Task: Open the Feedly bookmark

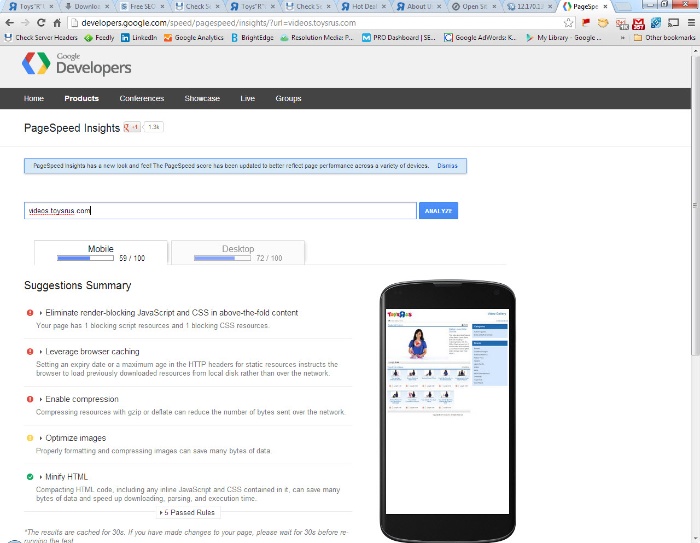Action: (x=100, y=38)
